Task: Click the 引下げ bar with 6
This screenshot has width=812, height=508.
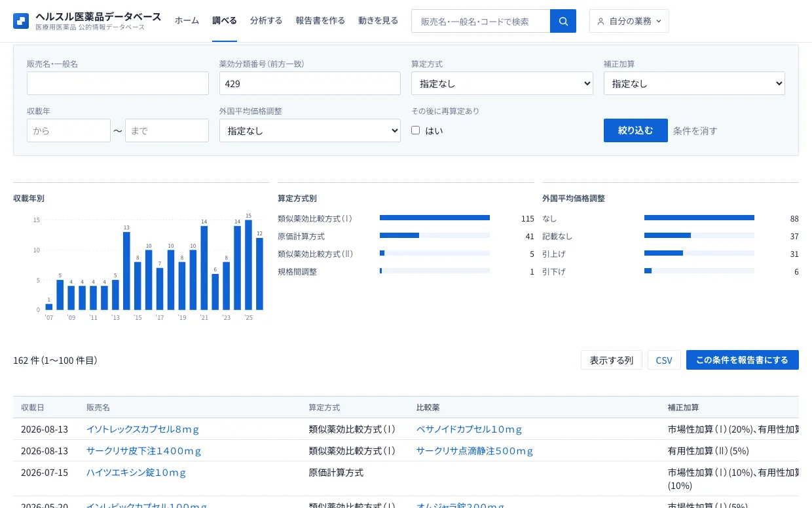Action: (x=648, y=271)
